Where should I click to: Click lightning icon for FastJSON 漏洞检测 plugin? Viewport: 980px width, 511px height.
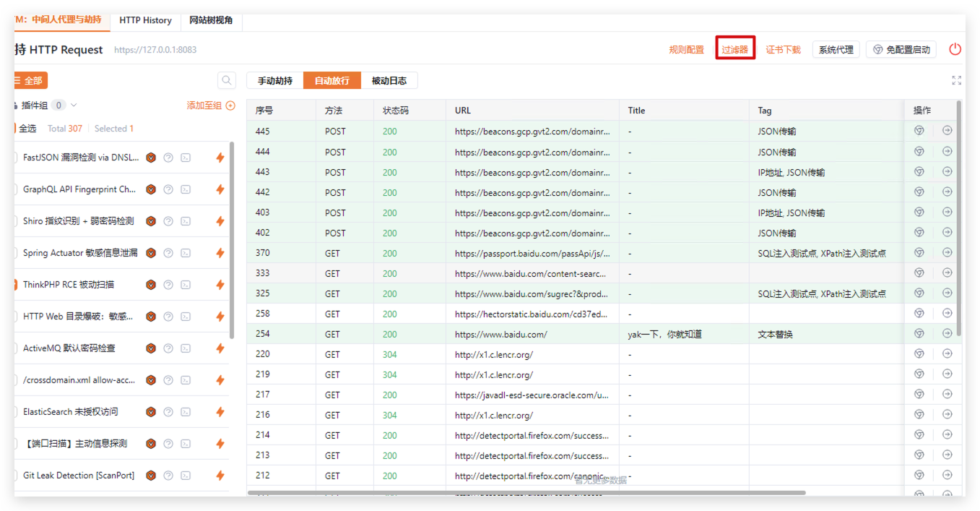coord(220,158)
